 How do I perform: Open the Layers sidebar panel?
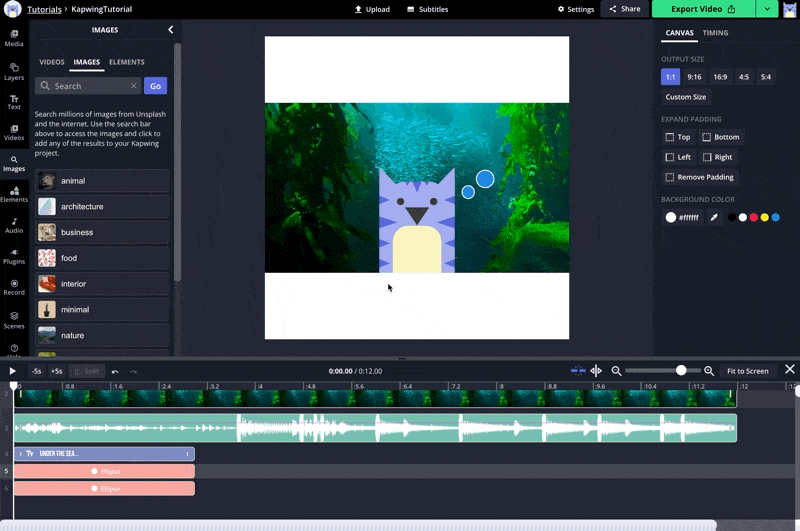pos(14,71)
